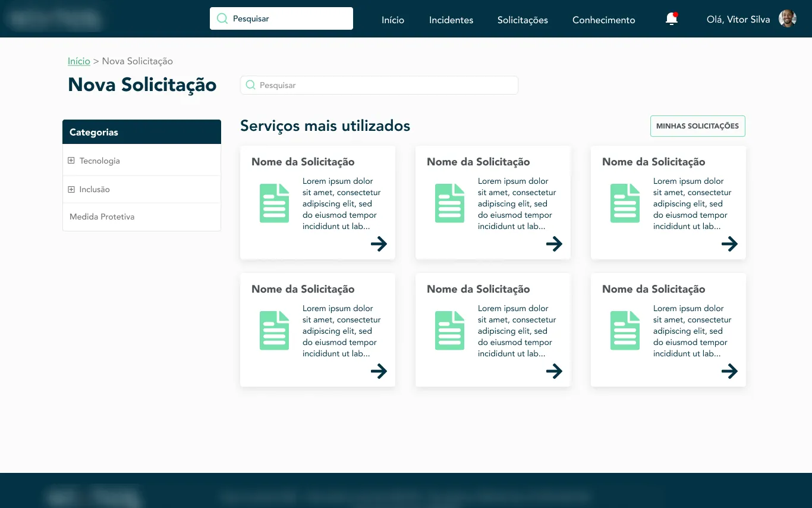Select the Inclusão category label
The height and width of the screenshot is (508, 812).
[x=95, y=189]
